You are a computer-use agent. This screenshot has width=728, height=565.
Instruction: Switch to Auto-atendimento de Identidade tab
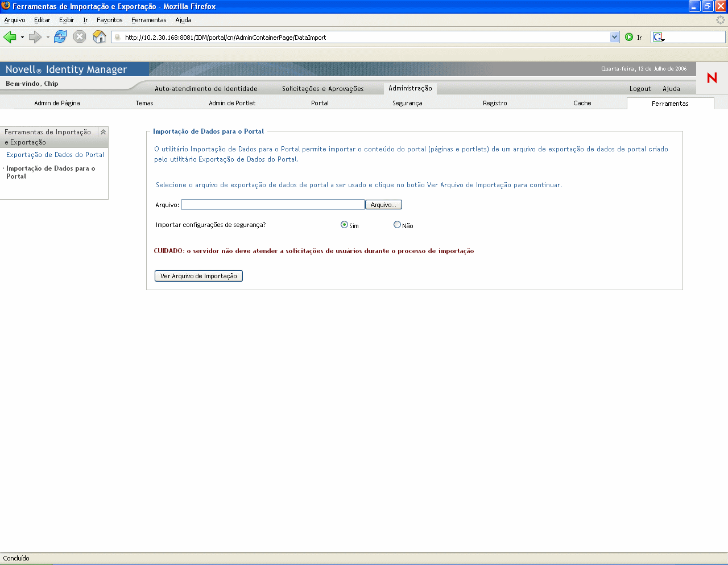[x=206, y=89]
